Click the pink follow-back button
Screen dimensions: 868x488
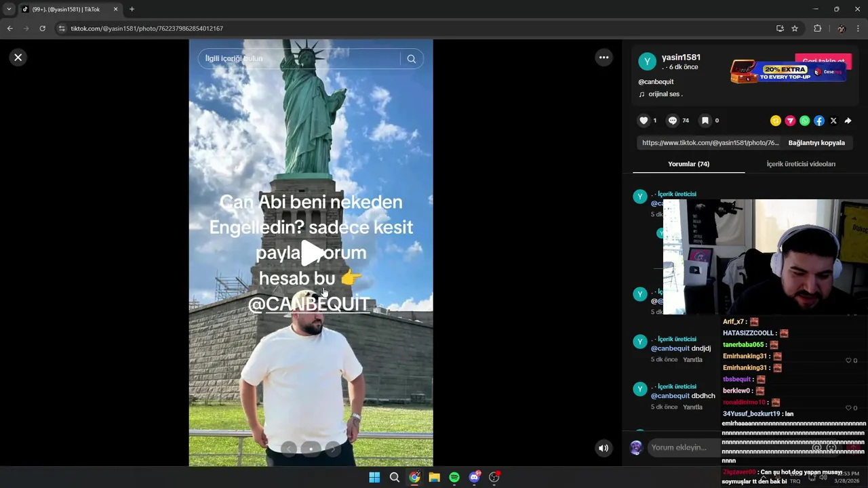pyautogui.click(x=823, y=62)
